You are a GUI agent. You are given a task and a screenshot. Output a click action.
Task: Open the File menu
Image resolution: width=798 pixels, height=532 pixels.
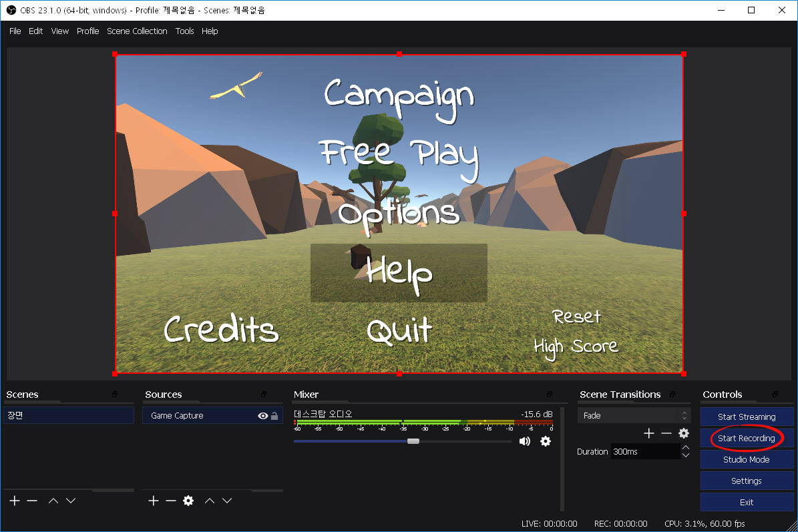coord(15,31)
